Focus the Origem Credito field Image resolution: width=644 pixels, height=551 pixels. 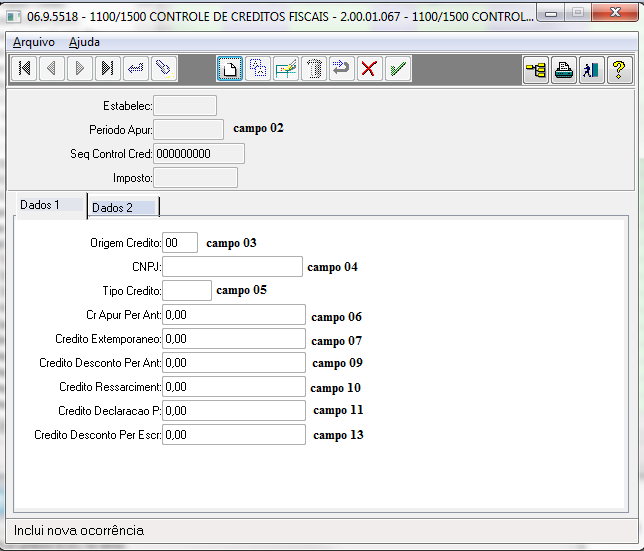tap(180, 243)
